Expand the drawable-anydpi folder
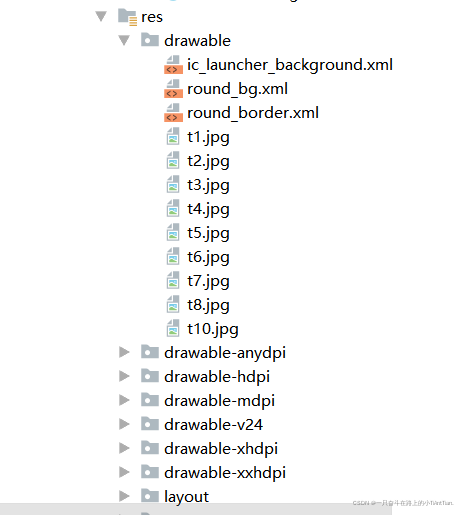Image resolution: width=469 pixels, height=515 pixels. point(124,352)
